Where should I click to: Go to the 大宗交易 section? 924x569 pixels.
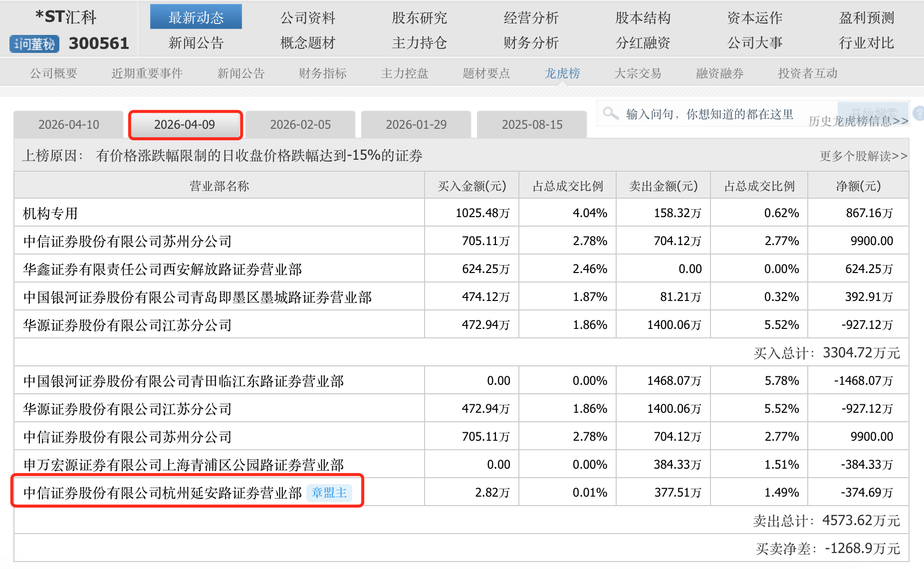click(x=638, y=73)
